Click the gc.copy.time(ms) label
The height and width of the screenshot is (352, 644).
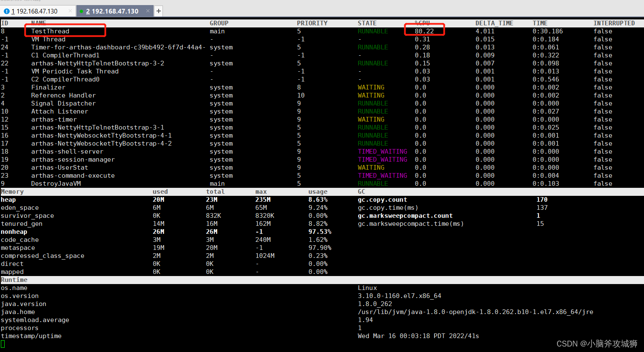(388, 208)
